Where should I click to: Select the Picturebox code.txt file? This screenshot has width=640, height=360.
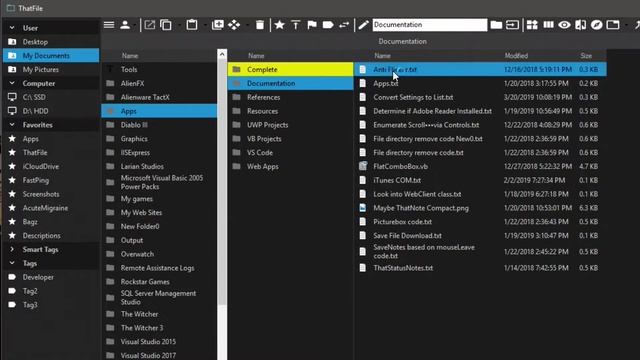(x=480, y=222)
